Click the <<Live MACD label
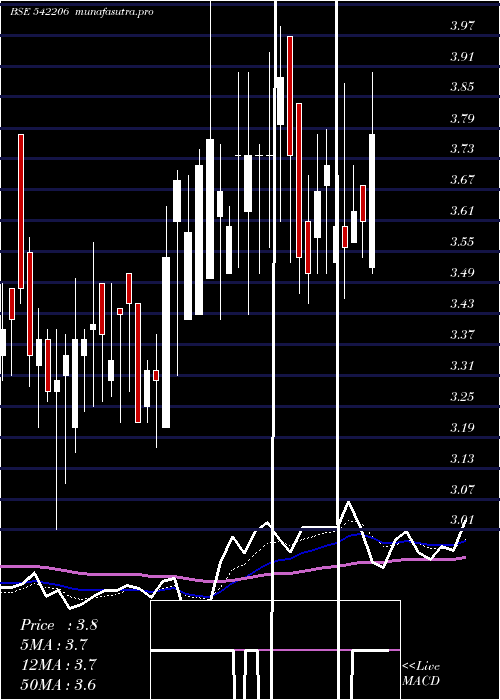The width and height of the screenshot is (500, 700). tap(421, 674)
